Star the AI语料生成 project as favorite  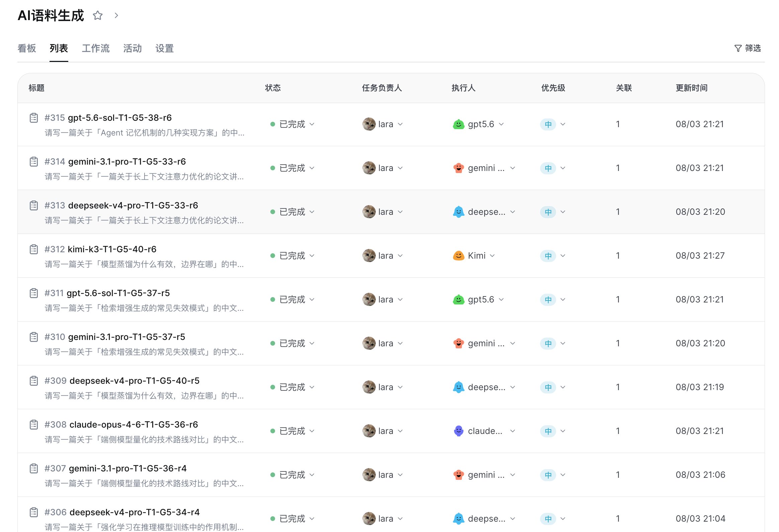click(x=98, y=15)
